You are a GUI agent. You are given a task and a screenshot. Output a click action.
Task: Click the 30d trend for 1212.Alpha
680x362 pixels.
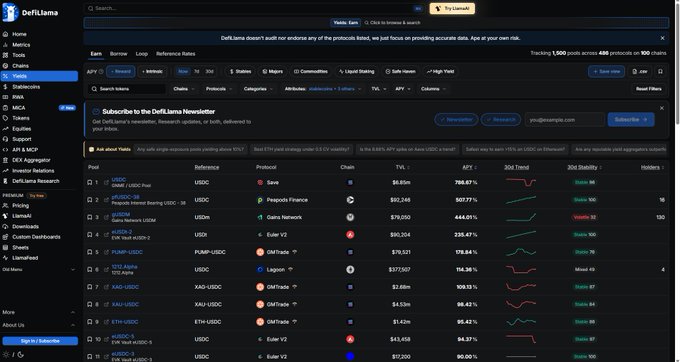click(x=521, y=270)
